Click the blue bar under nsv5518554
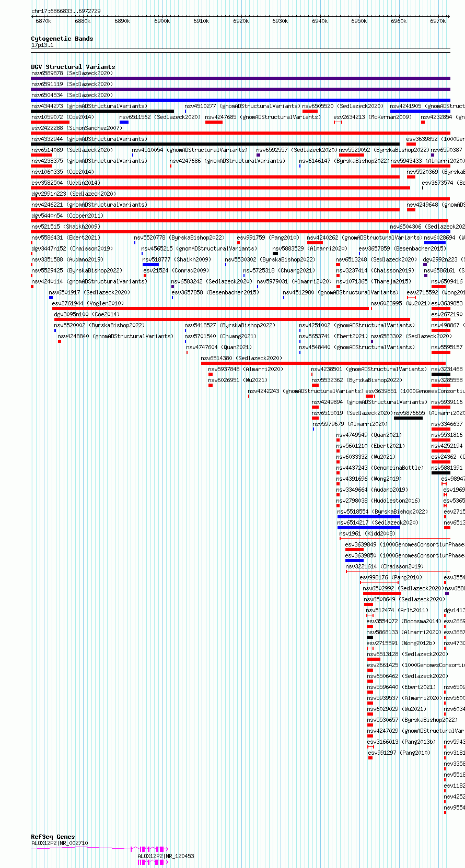The image size is (465, 868). click(x=369, y=517)
